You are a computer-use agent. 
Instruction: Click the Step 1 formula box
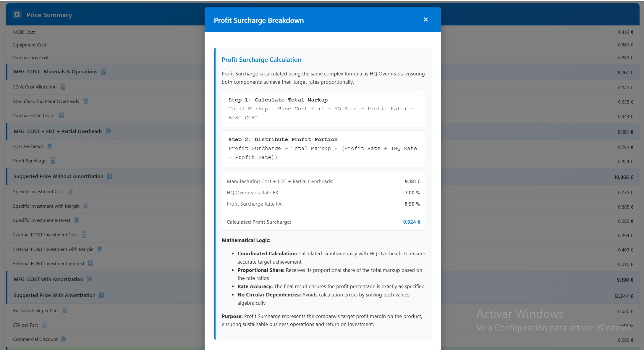[323, 109]
